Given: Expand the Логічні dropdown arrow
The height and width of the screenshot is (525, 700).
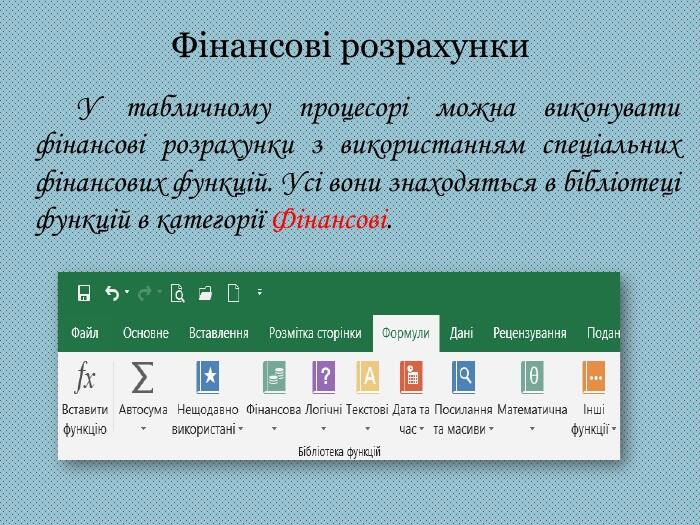Looking at the screenshot, I should [324, 429].
